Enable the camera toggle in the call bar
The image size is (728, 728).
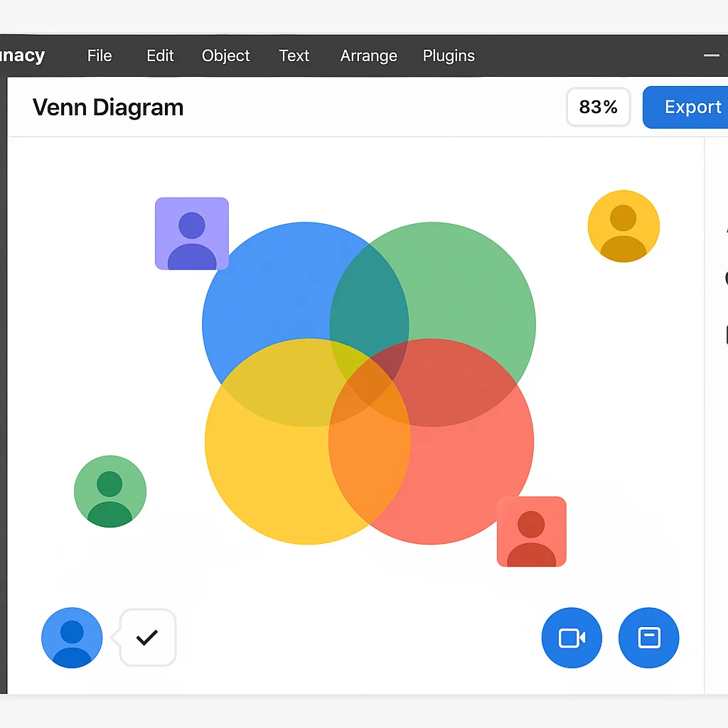(x=572, y=638)
